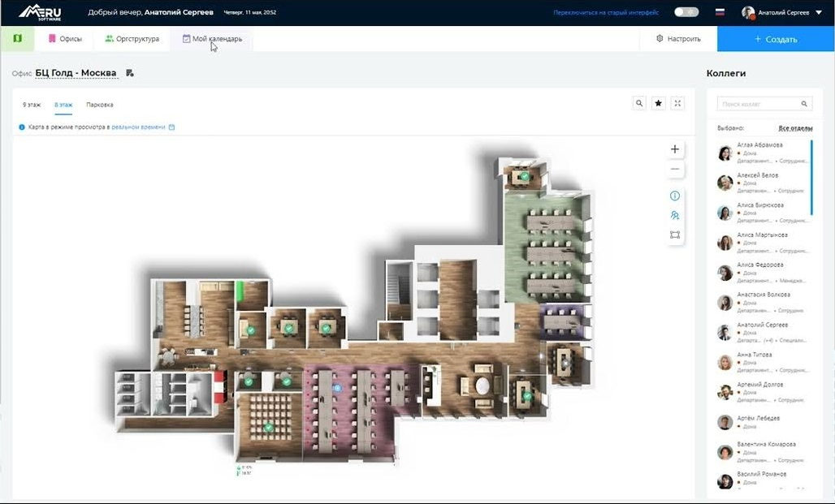This screenshot has width=835, height=504.
Task: Zoom in with the plus button
Action: coord(674,149)
